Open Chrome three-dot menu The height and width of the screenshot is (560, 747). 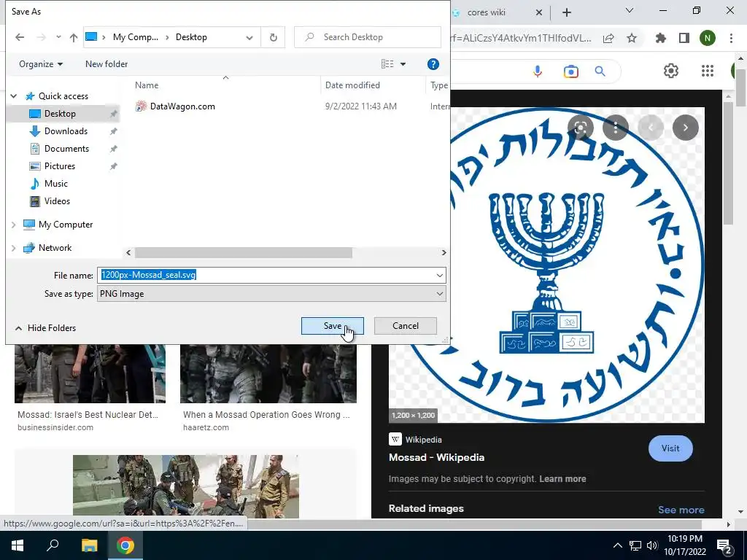click(731, 38)
